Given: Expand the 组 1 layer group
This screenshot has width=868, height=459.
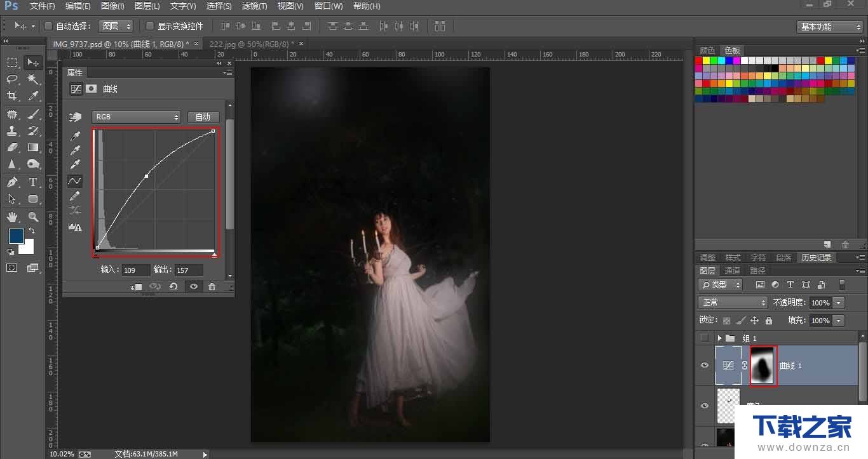Looking at the screenshot, I should pyautogui.click(x=719, y=338).
